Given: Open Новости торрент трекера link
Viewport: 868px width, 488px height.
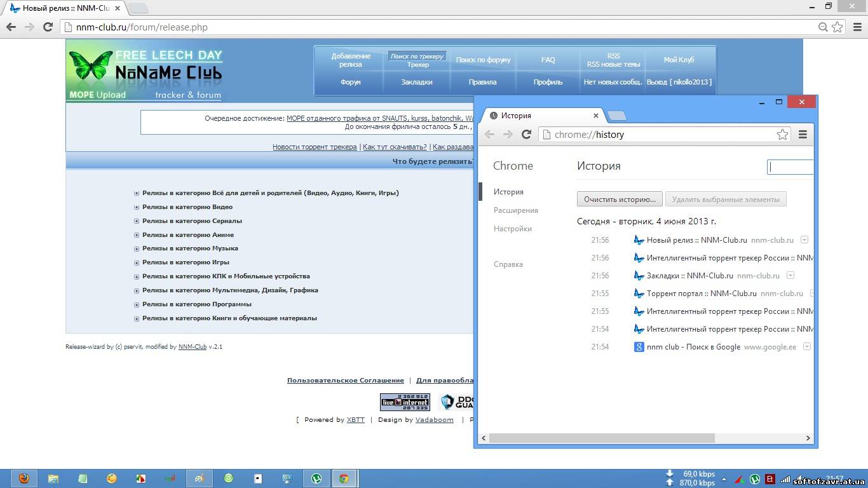Looking at the screenshot, I should (315, 147).
